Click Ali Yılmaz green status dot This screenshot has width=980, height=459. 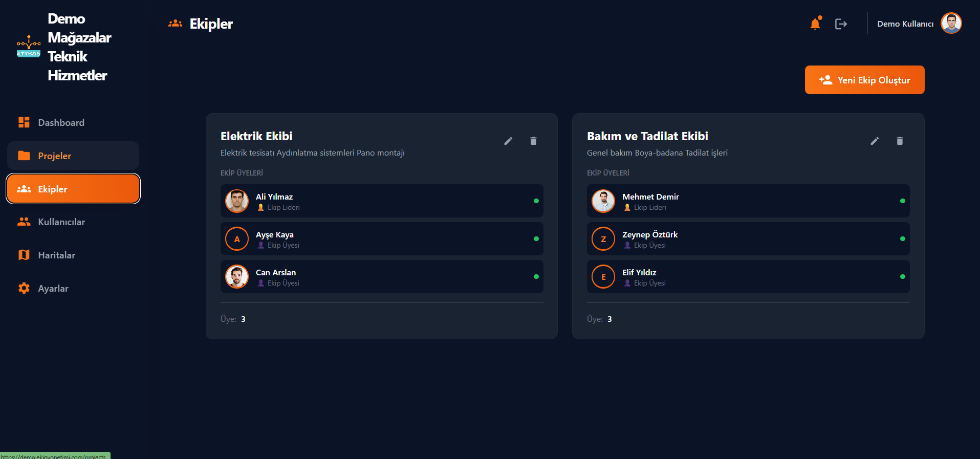(536, 201)
